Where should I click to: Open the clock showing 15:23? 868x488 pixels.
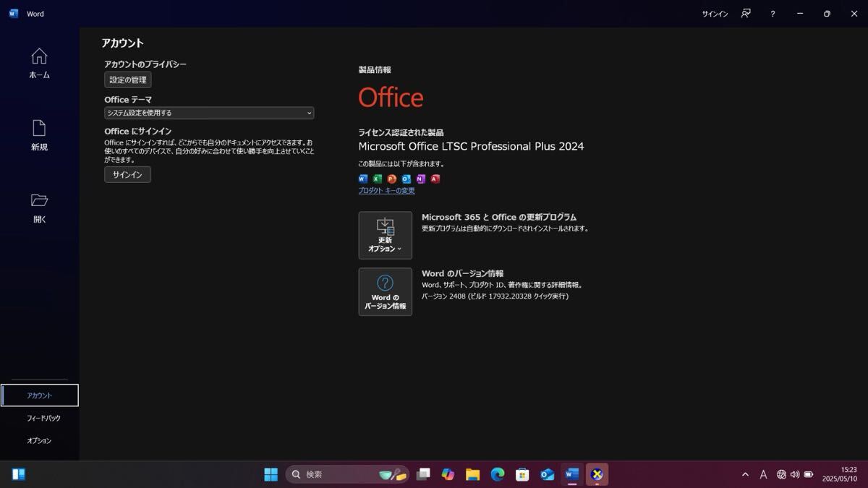[840, 474]
